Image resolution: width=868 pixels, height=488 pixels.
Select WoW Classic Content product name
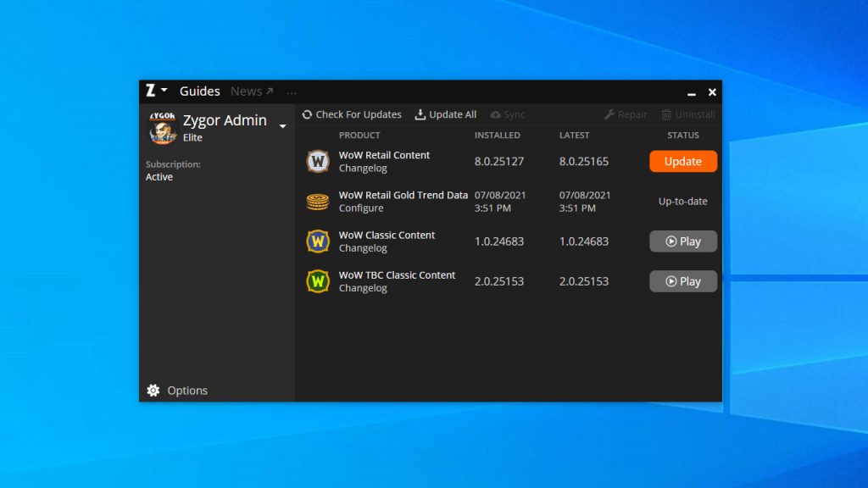click(387, 236)
